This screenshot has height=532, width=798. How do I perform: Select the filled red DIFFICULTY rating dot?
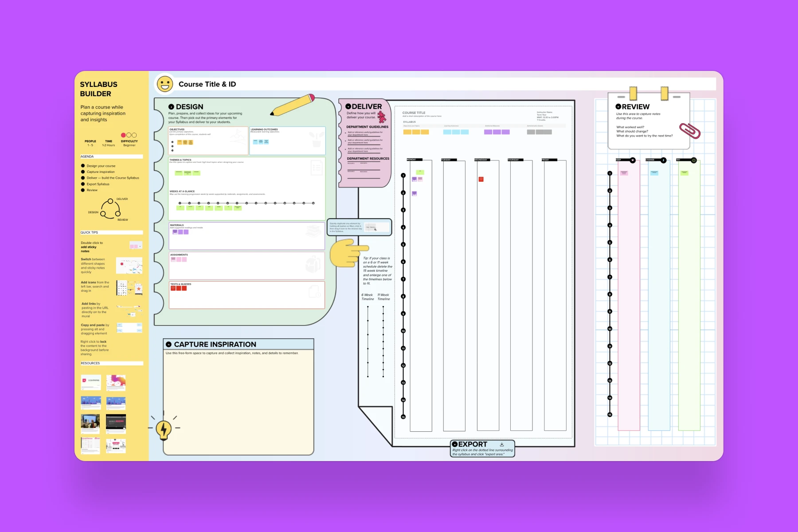123,135
